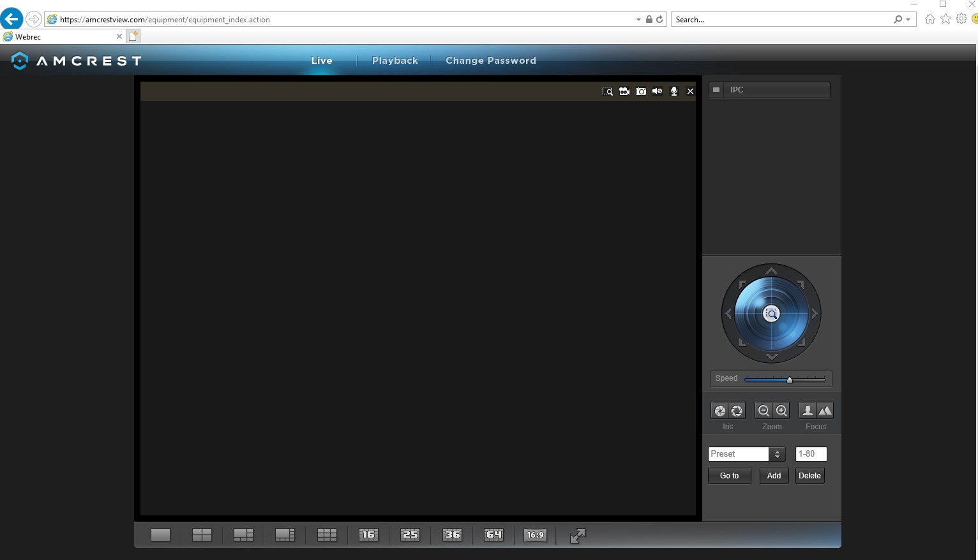Click the digital zoom icon in video toolbar
Viewport: 978px width, 560px height.
[x=607, y=91]
